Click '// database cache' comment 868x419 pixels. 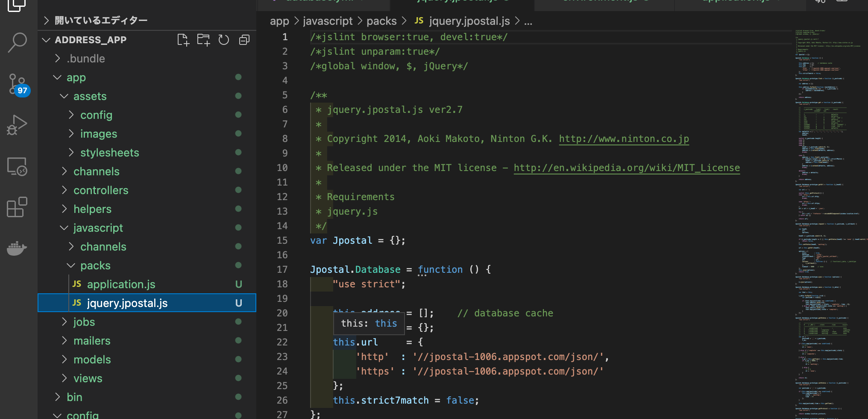pos(505,313)
